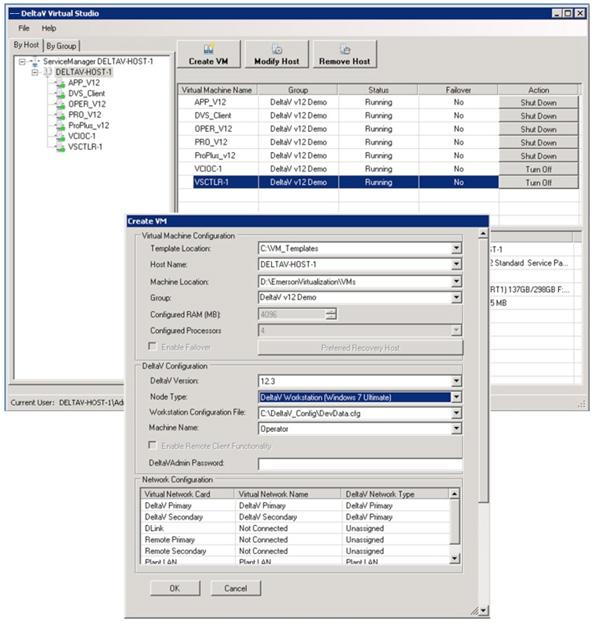Viewport: 597px width, 624px height.
Task: Open the Node Type dropdown
Action: 456,397
